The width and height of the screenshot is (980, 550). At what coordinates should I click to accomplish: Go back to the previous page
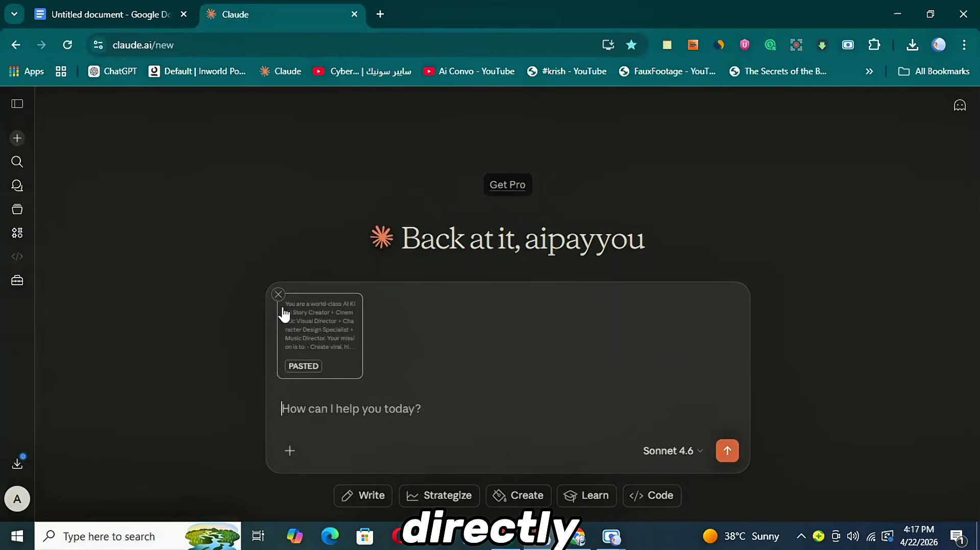click(x=16, y=45)
